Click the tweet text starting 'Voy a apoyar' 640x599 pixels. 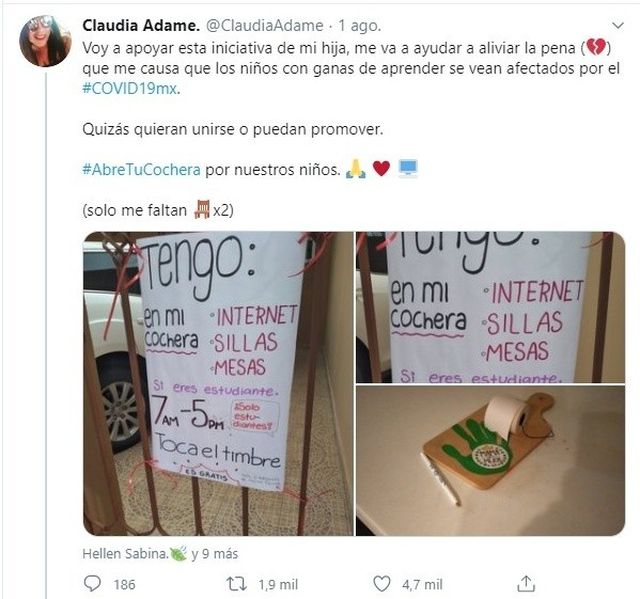click(x=351, y=68)
